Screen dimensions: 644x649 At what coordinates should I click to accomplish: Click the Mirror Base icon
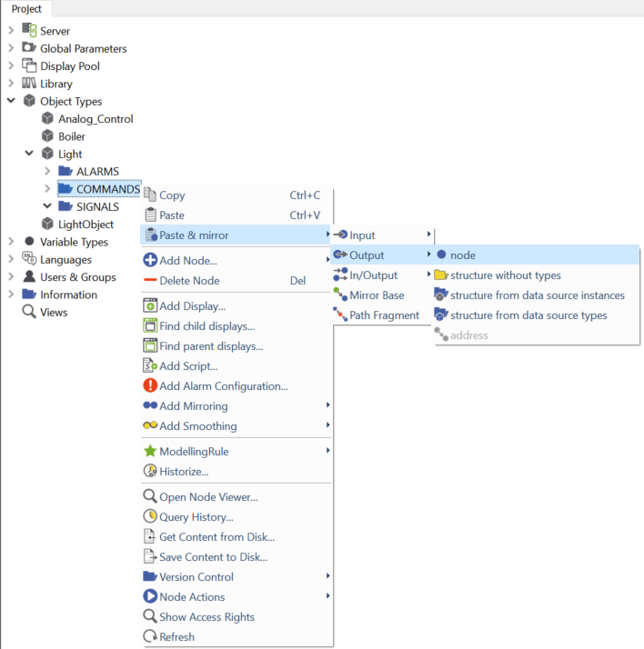pos(340,295)
